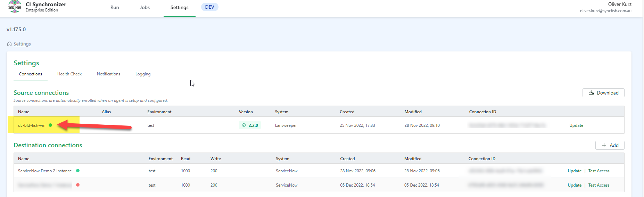
Task: Click source Name column header
Action: (x=24, y=112)
